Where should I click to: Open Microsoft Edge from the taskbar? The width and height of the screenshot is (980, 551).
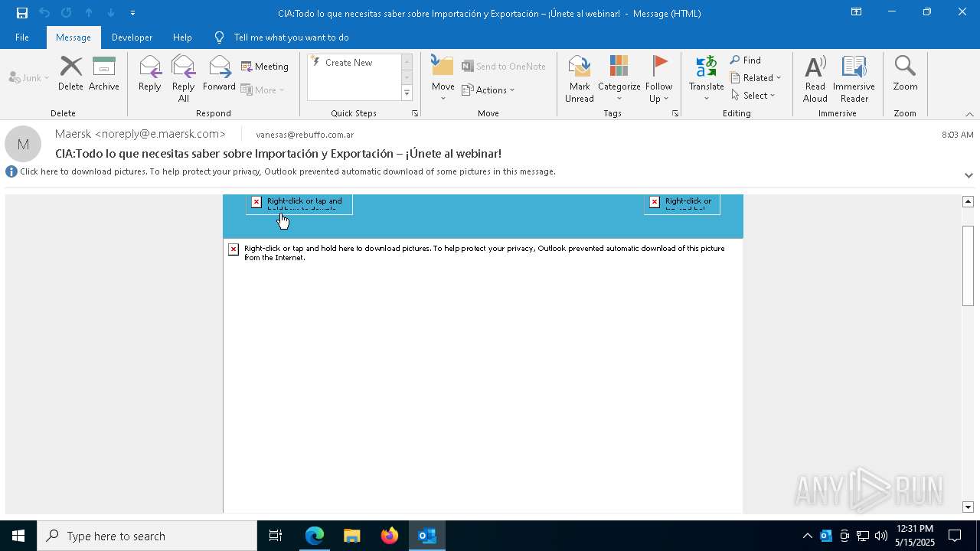click(x=315, y=536)
